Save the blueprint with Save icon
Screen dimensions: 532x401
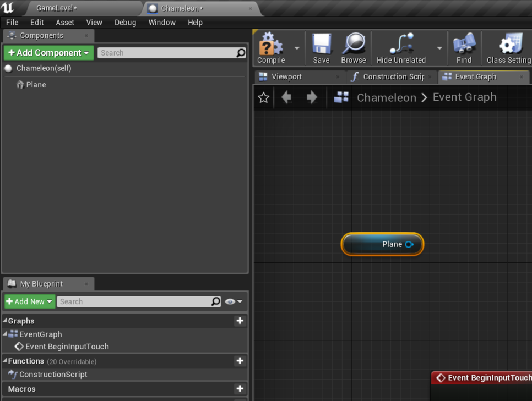[321, 48]
